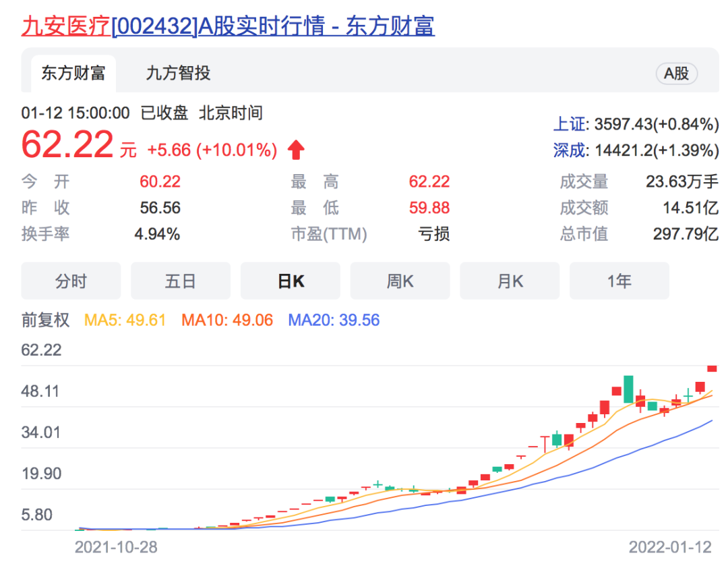Screen dimensions: 728x564
Task: Switch chart to 月K monthly view
Action: [x=510, y=281]
